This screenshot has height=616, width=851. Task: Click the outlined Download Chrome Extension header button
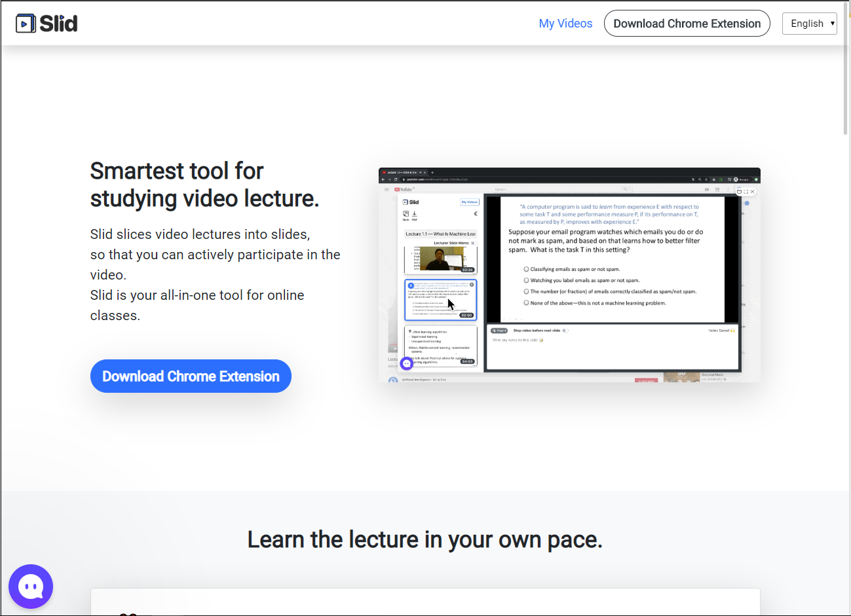687,24
